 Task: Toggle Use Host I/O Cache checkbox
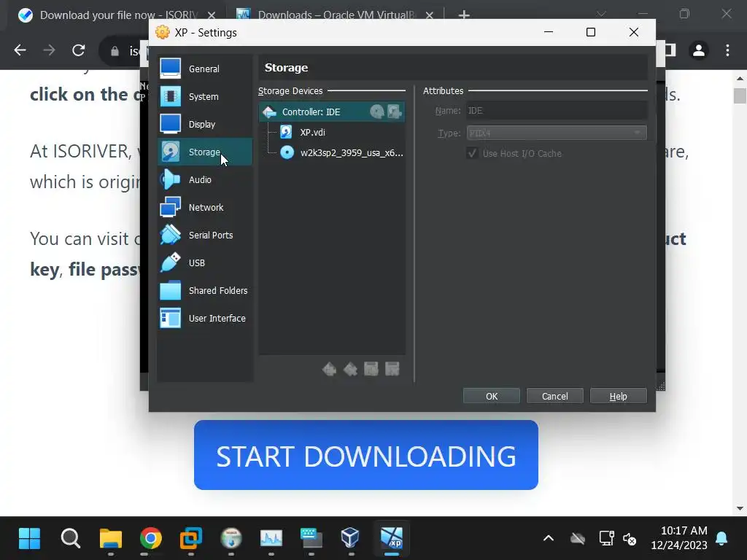point(472,153)
